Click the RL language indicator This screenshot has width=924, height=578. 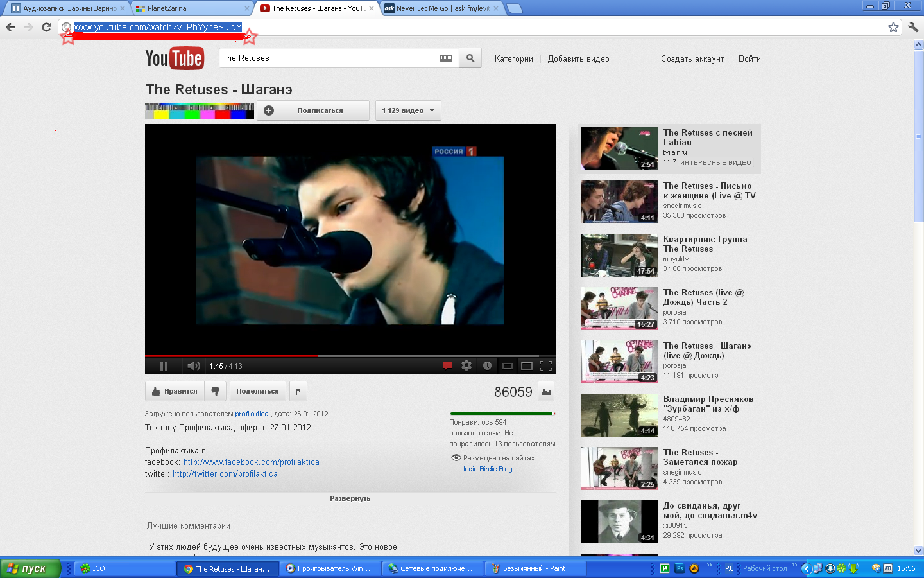729,568
